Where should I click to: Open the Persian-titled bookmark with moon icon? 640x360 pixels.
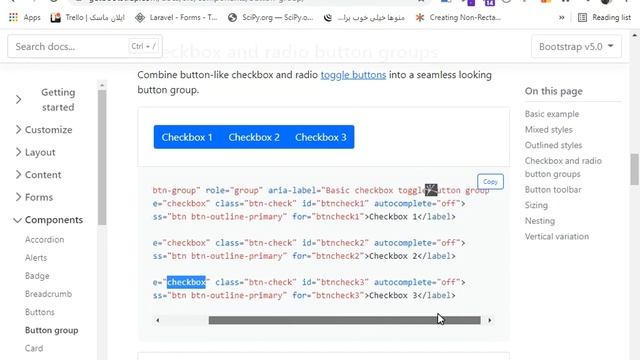(364, 18)
